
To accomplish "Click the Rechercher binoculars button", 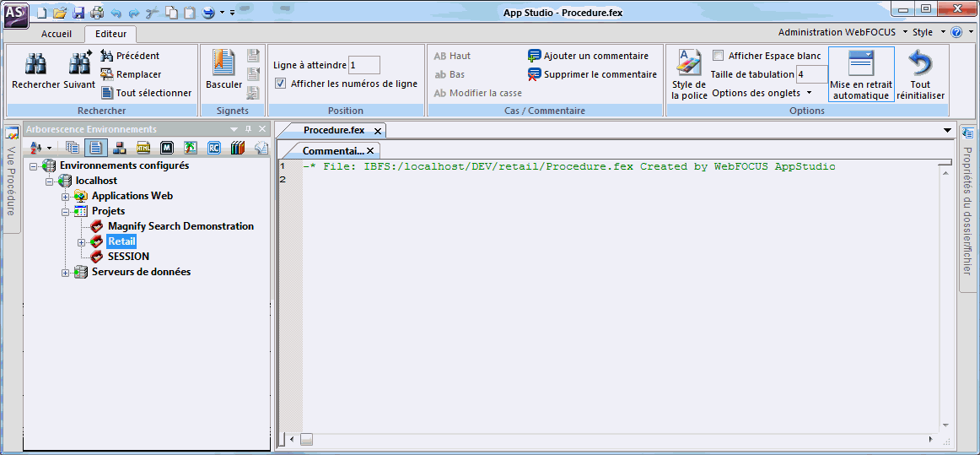I will (x=35, y=70).
